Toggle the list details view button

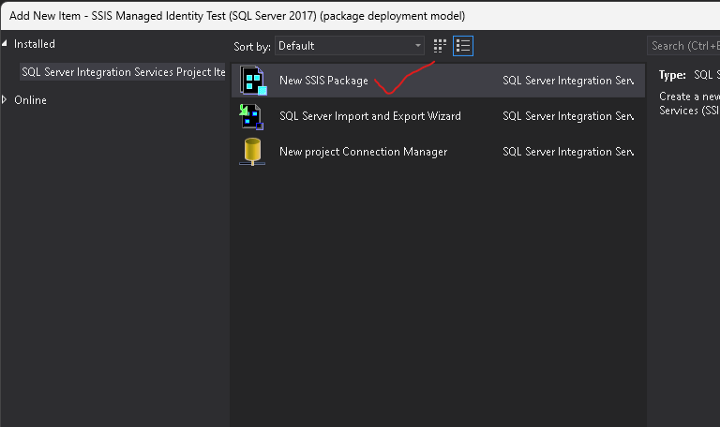pos(463,46)
